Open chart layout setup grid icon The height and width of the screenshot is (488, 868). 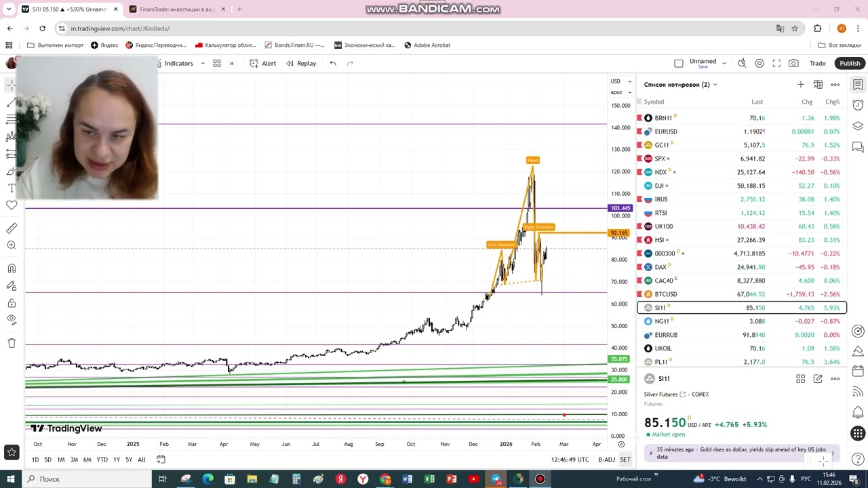pos(217,63)
